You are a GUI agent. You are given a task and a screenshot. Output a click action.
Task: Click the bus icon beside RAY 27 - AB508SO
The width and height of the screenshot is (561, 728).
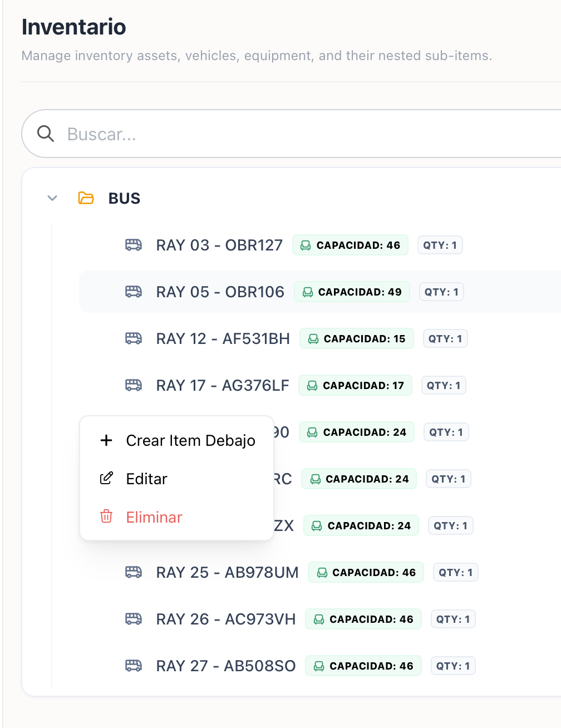pyautogui.click(x=134, y=666)
